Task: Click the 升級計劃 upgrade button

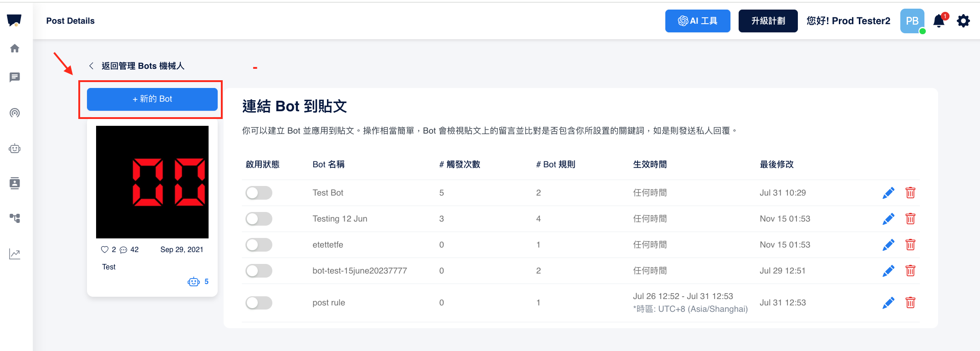Action: point(768,21)
